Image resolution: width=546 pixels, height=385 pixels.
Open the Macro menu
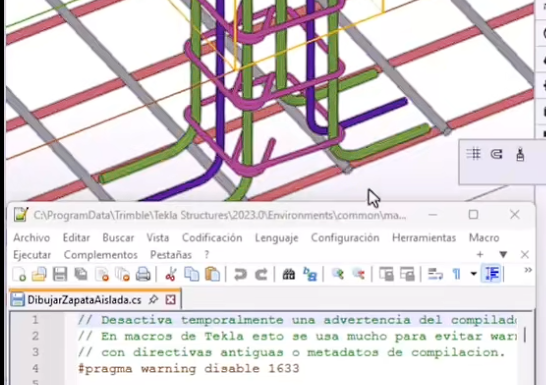coord(484,238)
